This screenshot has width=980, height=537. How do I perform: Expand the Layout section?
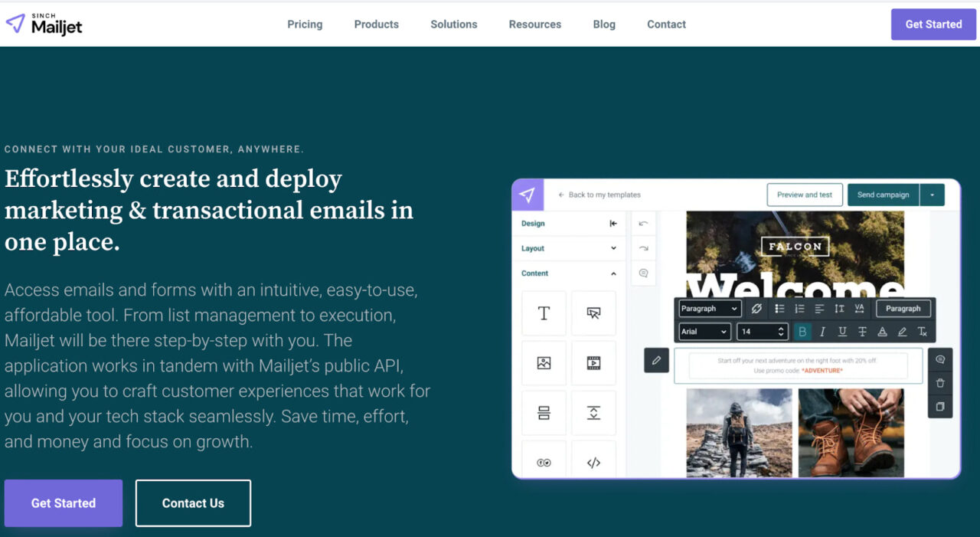[570, 248]
